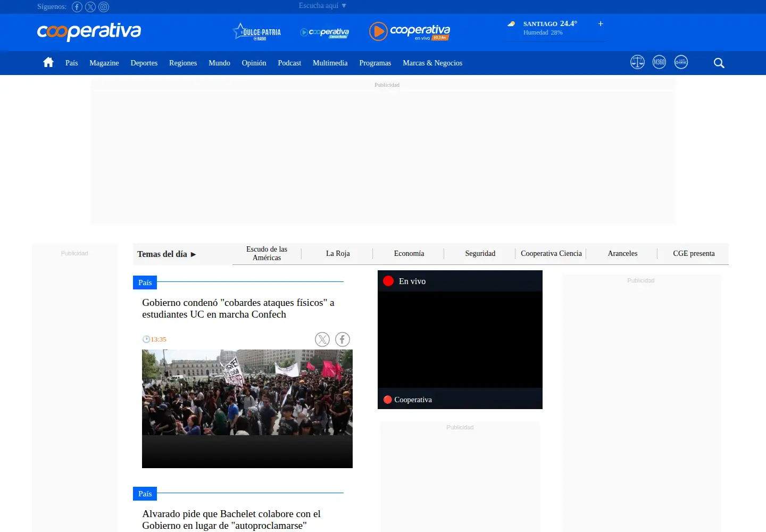This screenshot has height=532, width=766.
Task: Open Cooperativa's X profile from Síguenos
Action: click(90, 7)
